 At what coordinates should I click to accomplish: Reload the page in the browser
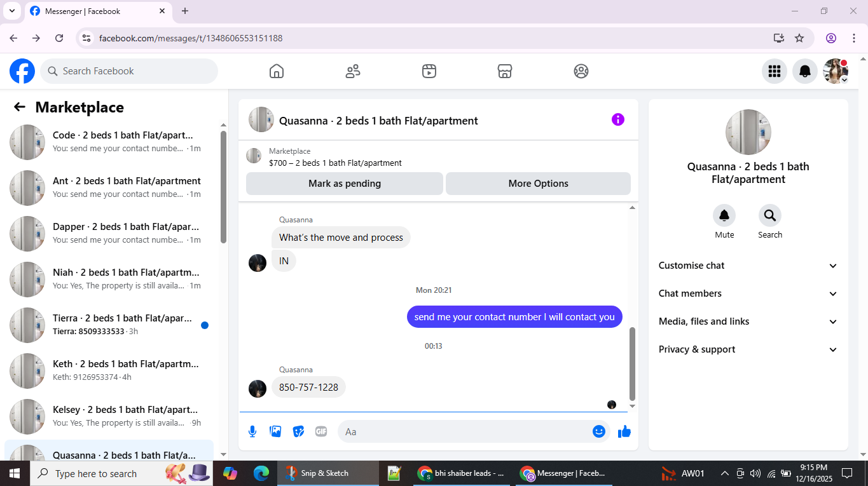(x=59, y=38)
